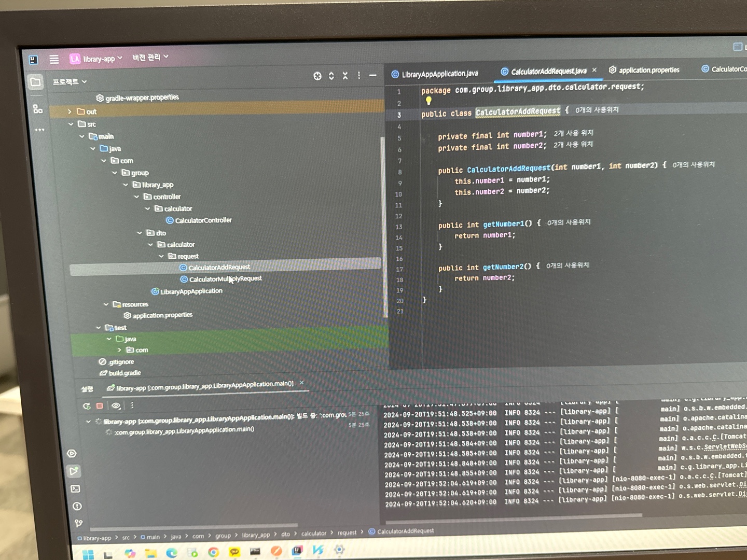Expand all items in project tree
Image resolution: width=747 pixels, height=560 pixels.
[x=331, y=76]
